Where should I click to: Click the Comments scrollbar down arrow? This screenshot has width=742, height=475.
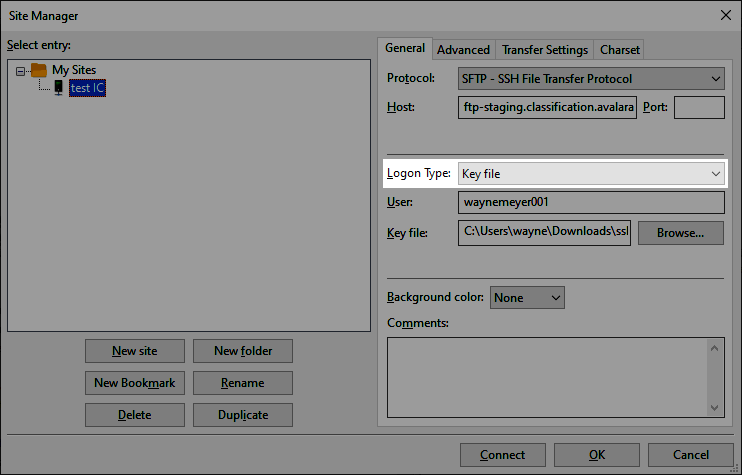pos(714,407)
